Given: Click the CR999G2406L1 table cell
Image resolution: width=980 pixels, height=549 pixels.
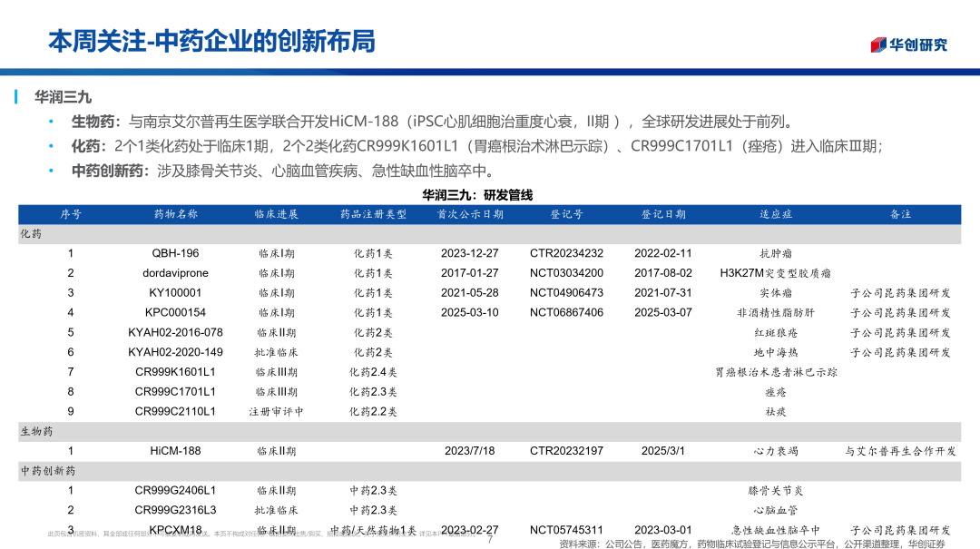Looking at the screenshot, I should pos(176,490).
